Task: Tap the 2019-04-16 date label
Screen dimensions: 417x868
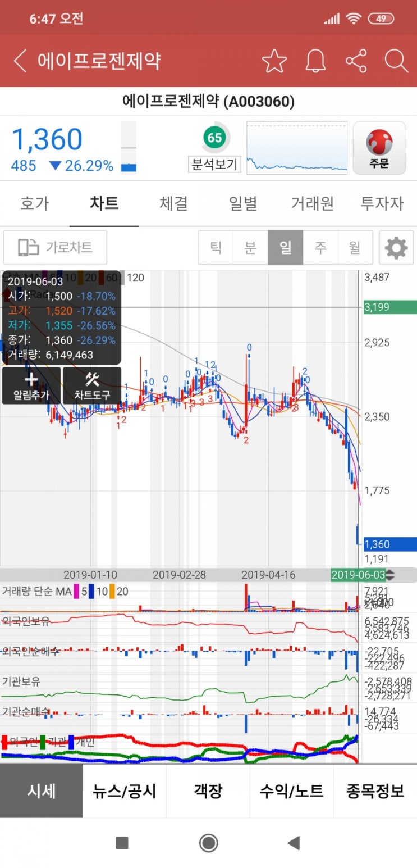Action: tap(268, 575)
